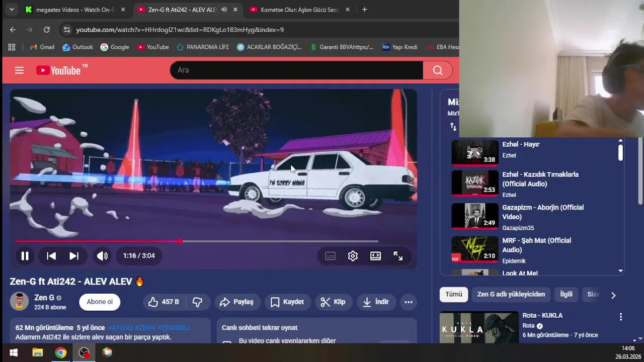This screenshot has width=644, height=362.
Task: Open the Gmail bookmark
Action: 42,47
